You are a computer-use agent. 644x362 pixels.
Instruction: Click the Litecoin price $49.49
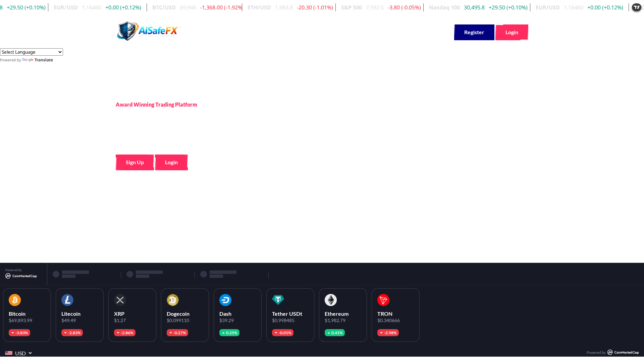(69, 320)
